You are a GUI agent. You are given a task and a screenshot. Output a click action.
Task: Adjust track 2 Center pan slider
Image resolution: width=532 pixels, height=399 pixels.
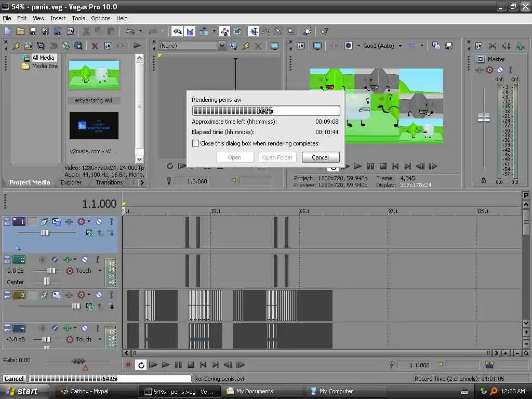47,281
